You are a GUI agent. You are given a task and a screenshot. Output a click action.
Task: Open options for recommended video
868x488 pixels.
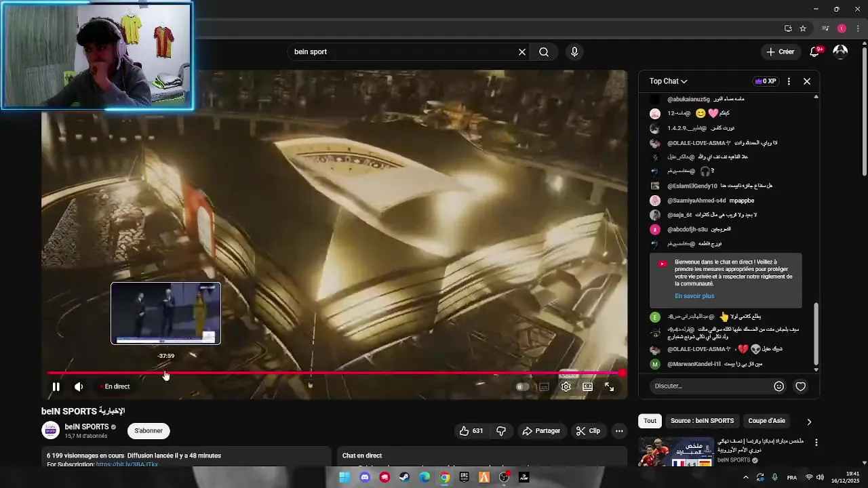click(816, 443)
